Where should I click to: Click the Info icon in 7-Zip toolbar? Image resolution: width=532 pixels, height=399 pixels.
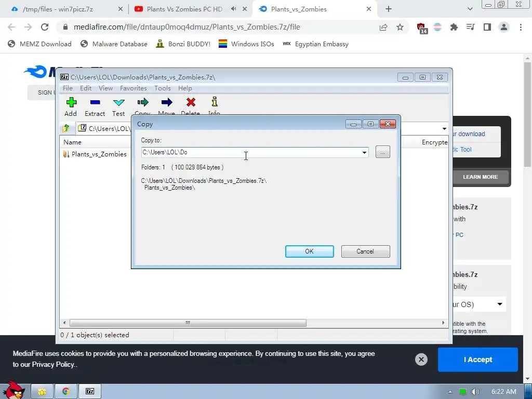click(x=215, y=102)
